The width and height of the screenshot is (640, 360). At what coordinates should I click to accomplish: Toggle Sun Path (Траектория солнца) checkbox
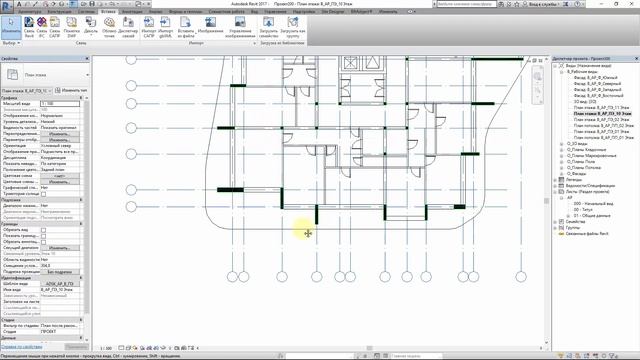[43, 194]
